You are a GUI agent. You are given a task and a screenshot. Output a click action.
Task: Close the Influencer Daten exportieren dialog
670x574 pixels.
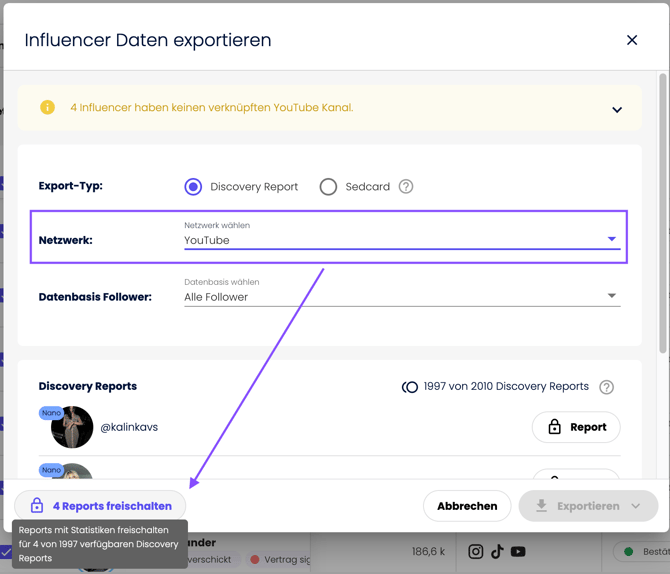pyautogui.click(x=632, y=40)
